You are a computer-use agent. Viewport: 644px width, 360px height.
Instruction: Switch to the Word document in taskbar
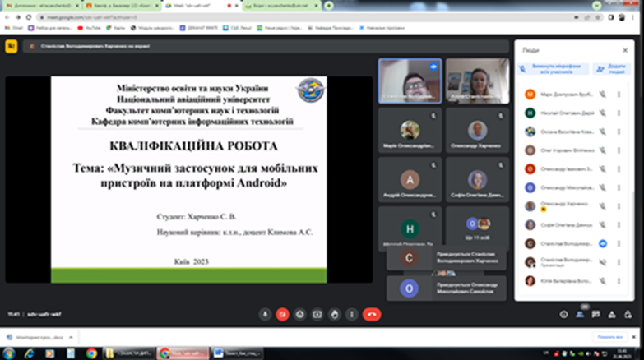coord(236,353)
